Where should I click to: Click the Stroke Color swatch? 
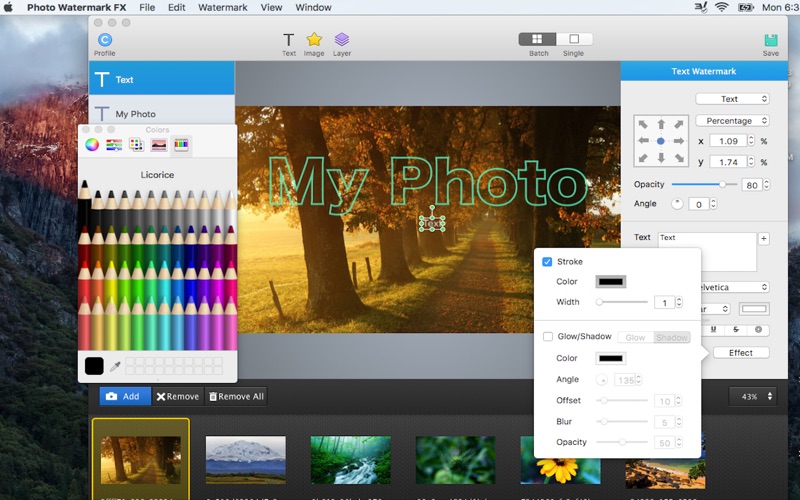(x=611, y=282)
